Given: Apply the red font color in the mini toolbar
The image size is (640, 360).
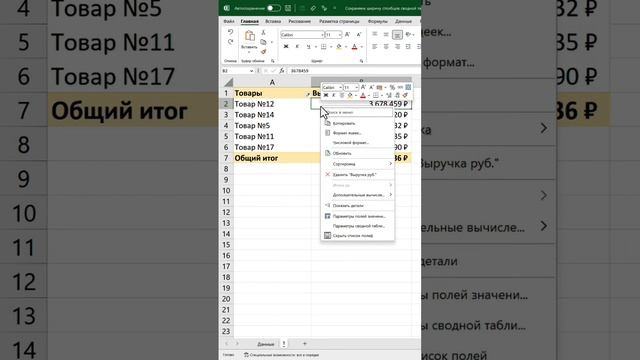Looking at the screenshot, I should point(362,96).
